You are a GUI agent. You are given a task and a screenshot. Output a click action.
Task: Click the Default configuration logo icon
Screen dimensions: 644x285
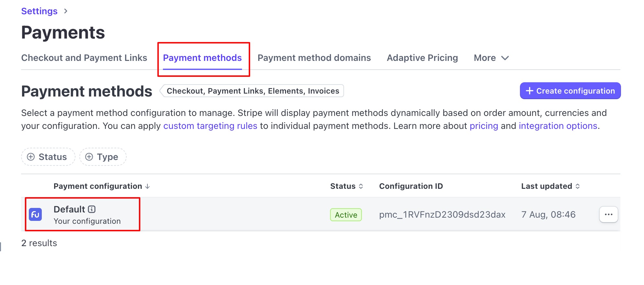click(35, 214)
